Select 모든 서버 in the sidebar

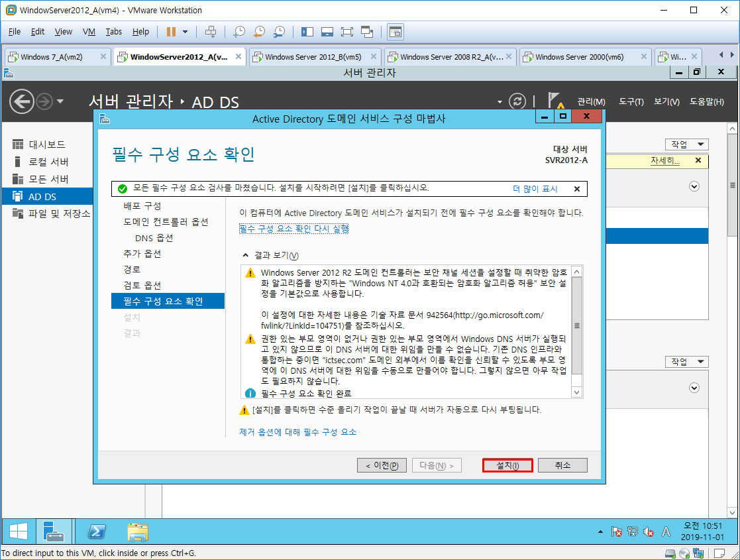[x=47, y=179]
